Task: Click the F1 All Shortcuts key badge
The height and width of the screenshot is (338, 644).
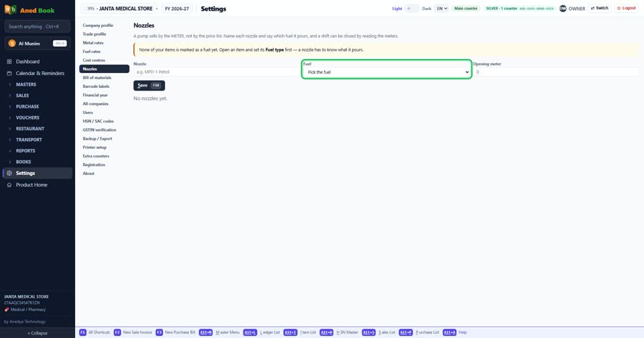Action: [x=83, y=332]
